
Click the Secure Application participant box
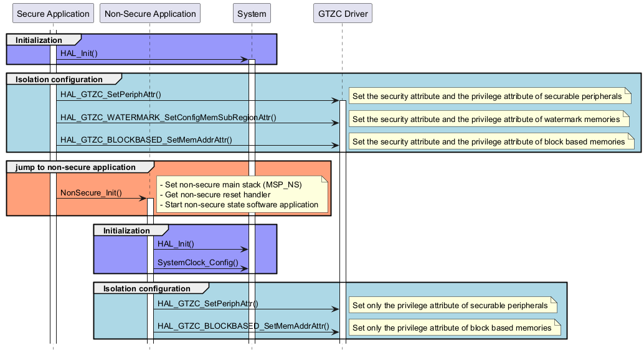(x=53, y=14)
